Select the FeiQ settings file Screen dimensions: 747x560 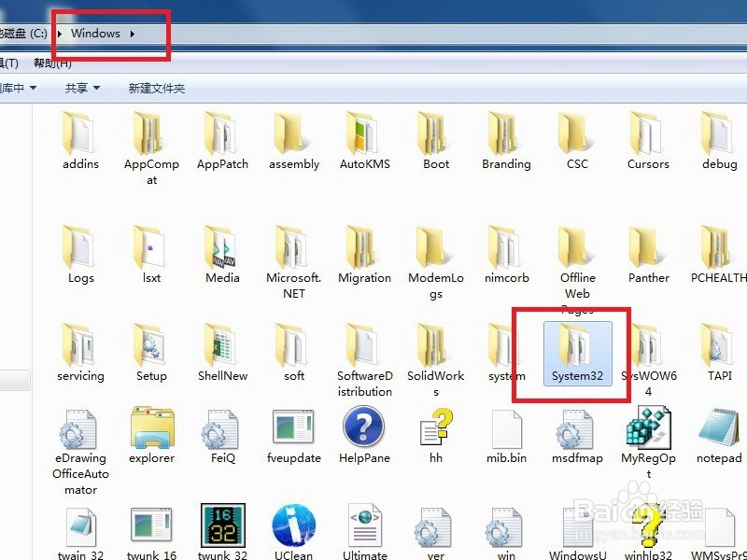[222, 435]
